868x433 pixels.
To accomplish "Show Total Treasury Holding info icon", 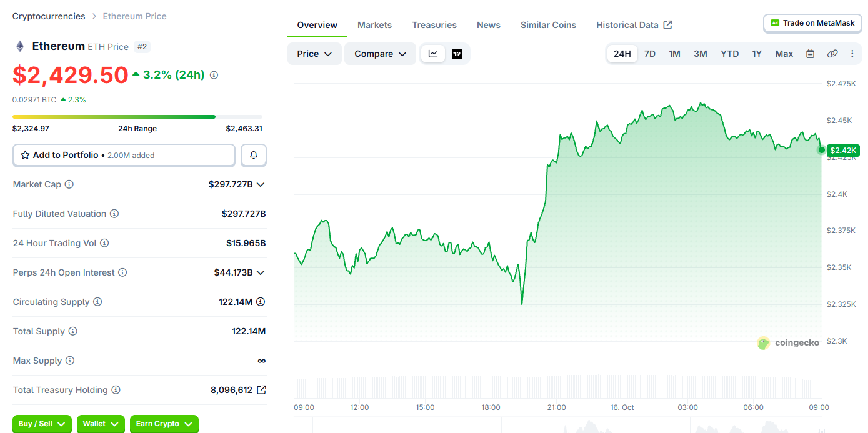I will coord(116,390).
